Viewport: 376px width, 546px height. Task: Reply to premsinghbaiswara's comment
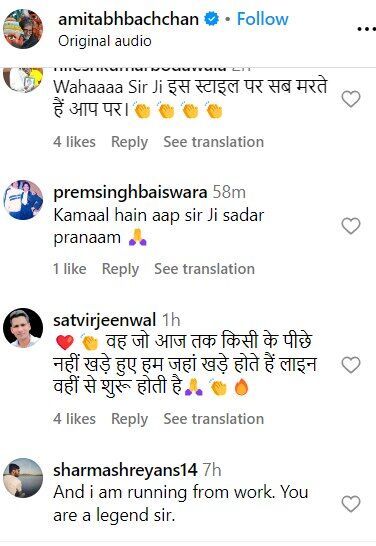120,269
